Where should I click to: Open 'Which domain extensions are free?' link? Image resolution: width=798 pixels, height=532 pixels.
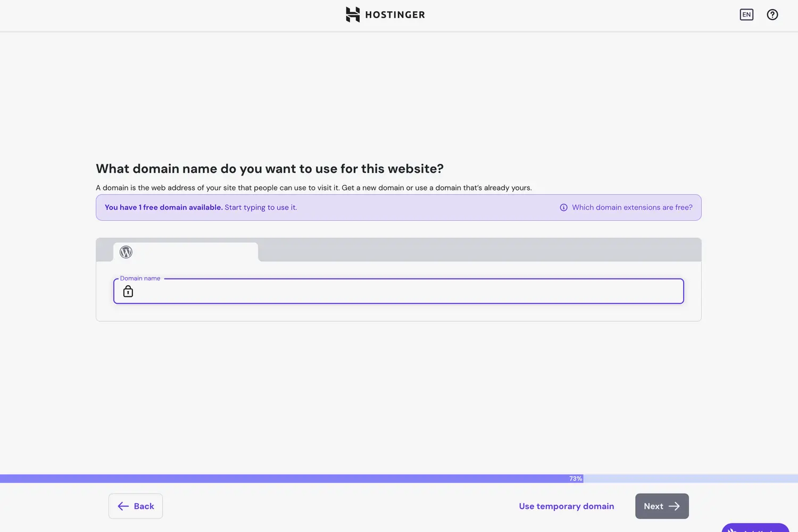[x=632, y=207]
